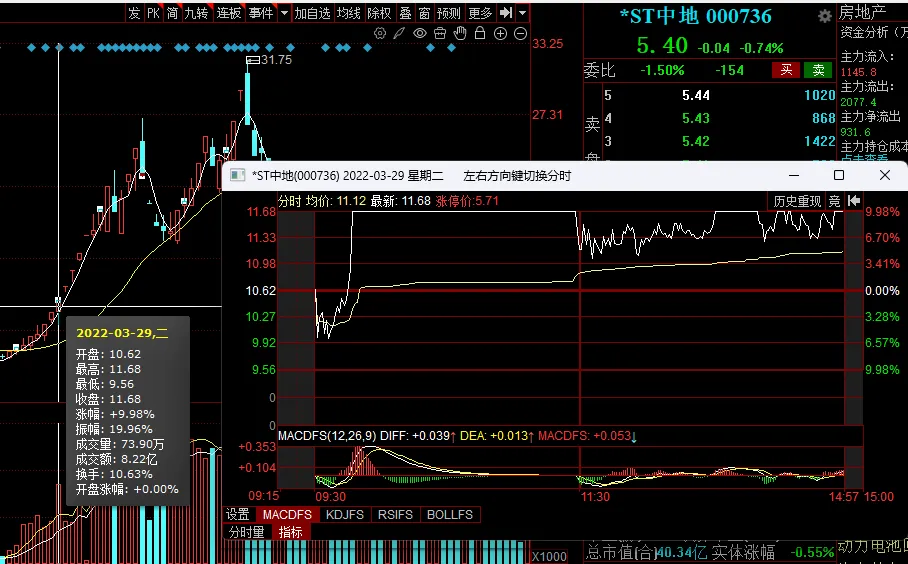This screenshot has width=908, height=564.
Task: Zoom in with plus circle icon
Action: coord(500,34)
